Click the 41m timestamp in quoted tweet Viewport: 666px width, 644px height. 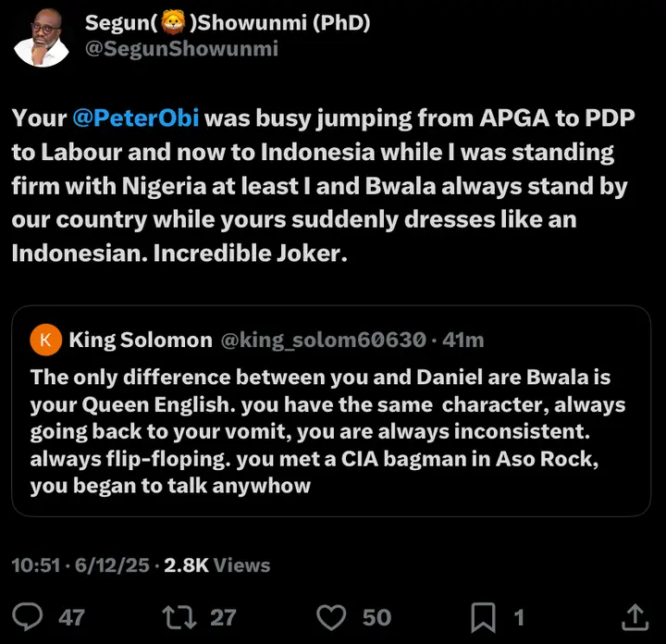463,341
